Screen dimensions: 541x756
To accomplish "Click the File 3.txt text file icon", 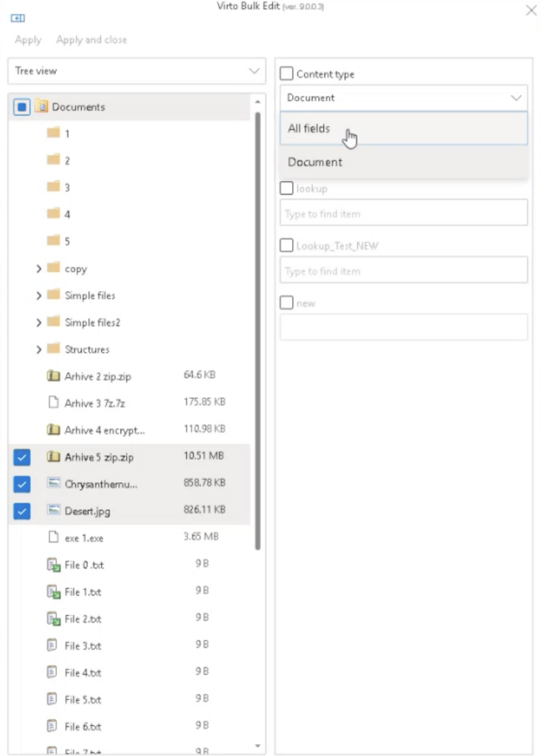I will (52, 645).
